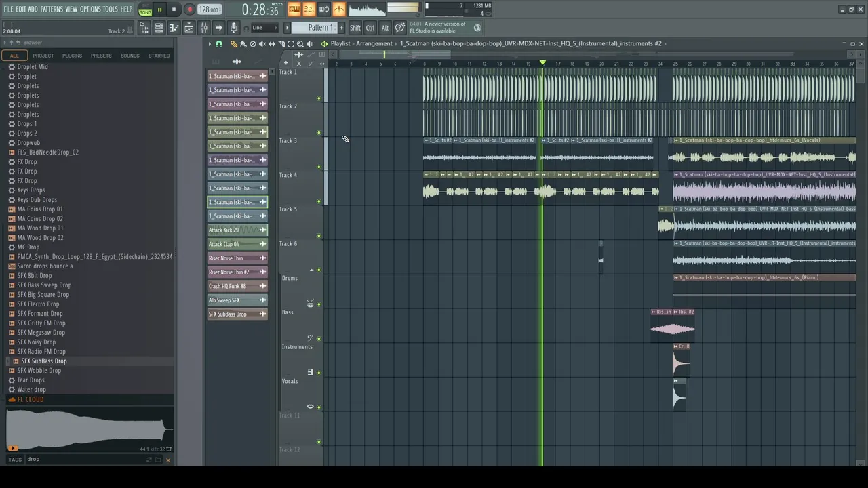Clear the drop tag search with X
This screenshot has height=488, width=868.
(167, 460)
